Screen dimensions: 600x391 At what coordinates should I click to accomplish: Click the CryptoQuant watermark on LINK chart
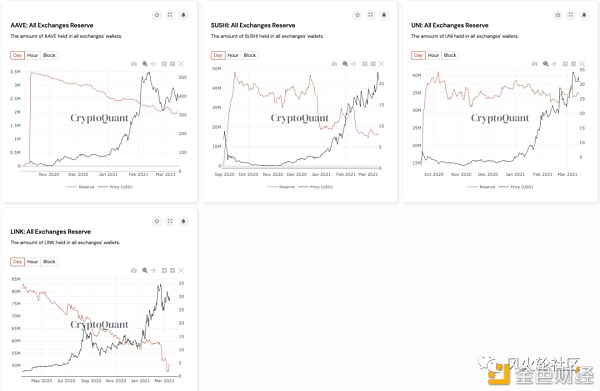pyautogui.click(x=99, y=325)
